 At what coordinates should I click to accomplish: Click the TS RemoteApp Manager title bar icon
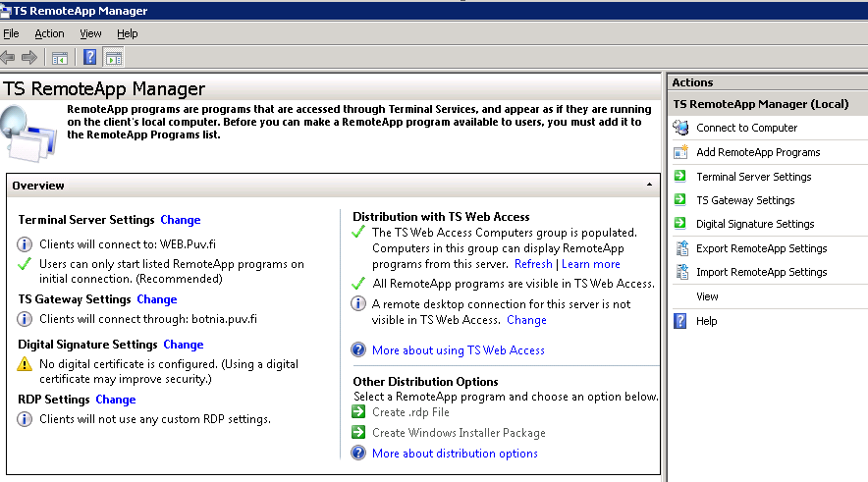[x=6, y=11]
